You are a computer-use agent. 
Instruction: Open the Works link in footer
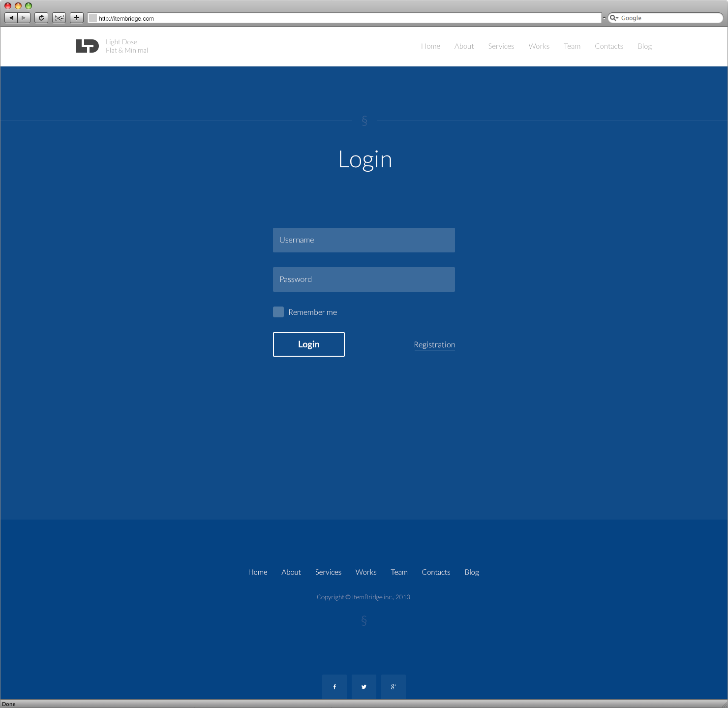[366, 572]
